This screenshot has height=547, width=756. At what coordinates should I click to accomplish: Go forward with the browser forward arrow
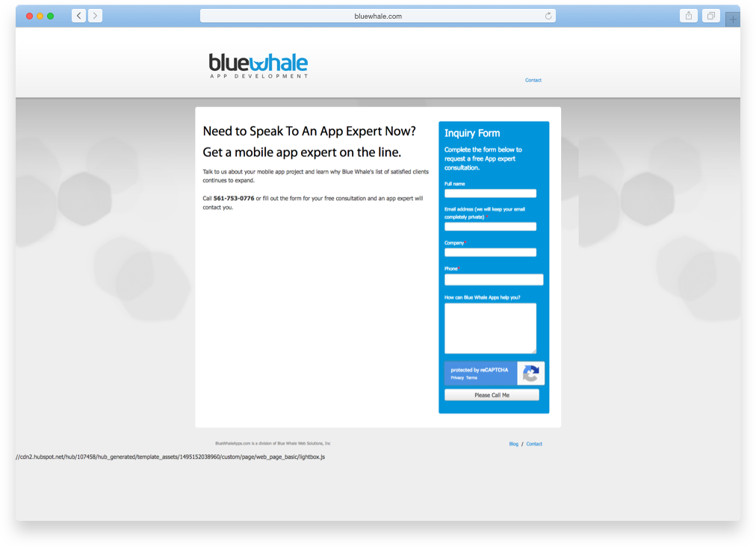(95, 16)
